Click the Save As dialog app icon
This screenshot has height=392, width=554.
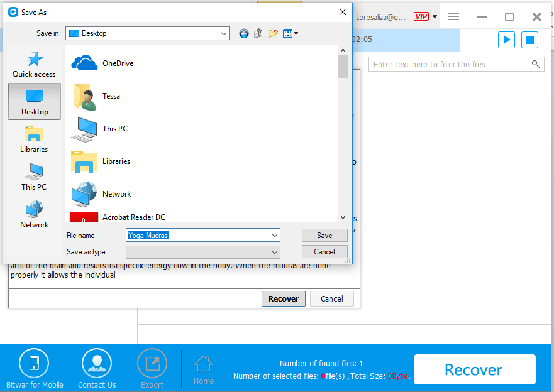[13, 13]
